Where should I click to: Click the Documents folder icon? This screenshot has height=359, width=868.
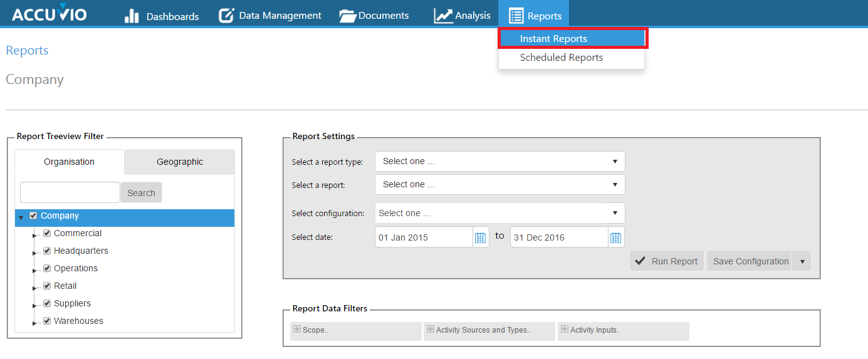point(348,16)
